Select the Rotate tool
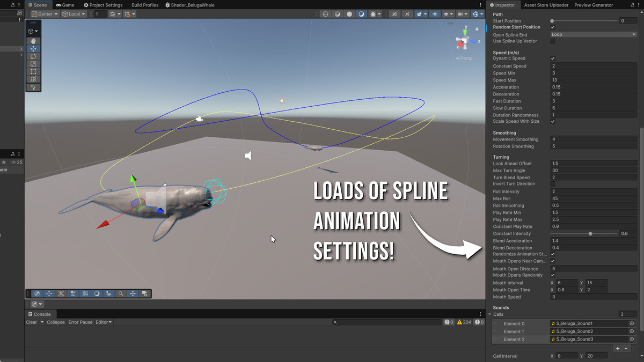 point(33,56)
